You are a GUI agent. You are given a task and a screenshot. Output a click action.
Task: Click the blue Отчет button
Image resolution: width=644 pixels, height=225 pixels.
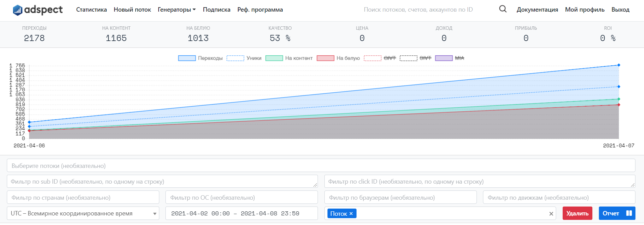(617, 213)
